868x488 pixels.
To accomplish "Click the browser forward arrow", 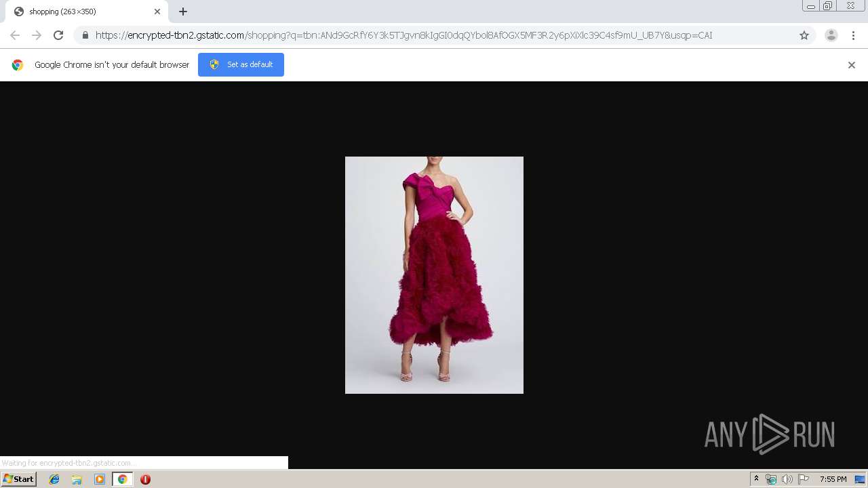I will tap(37, 35).
